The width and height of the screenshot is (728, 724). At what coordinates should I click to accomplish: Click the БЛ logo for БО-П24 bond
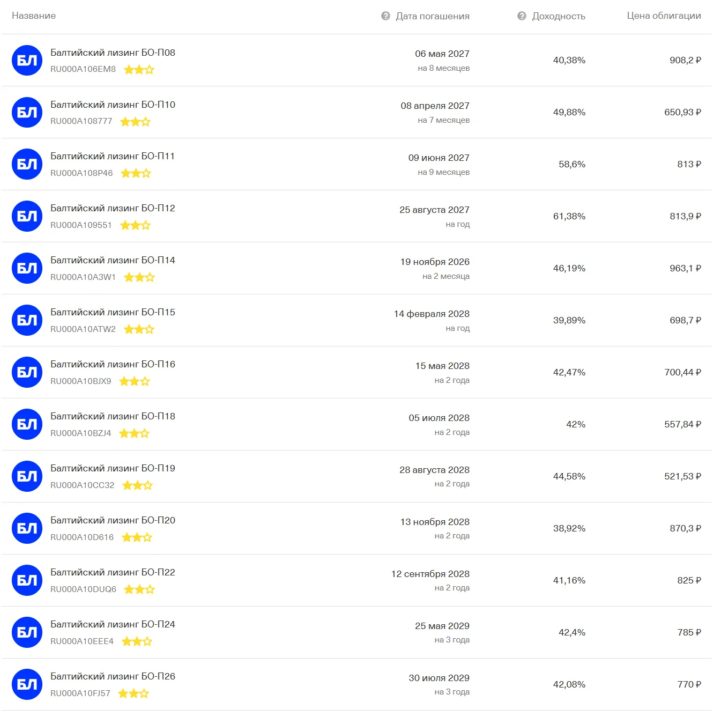click(27, 632)
